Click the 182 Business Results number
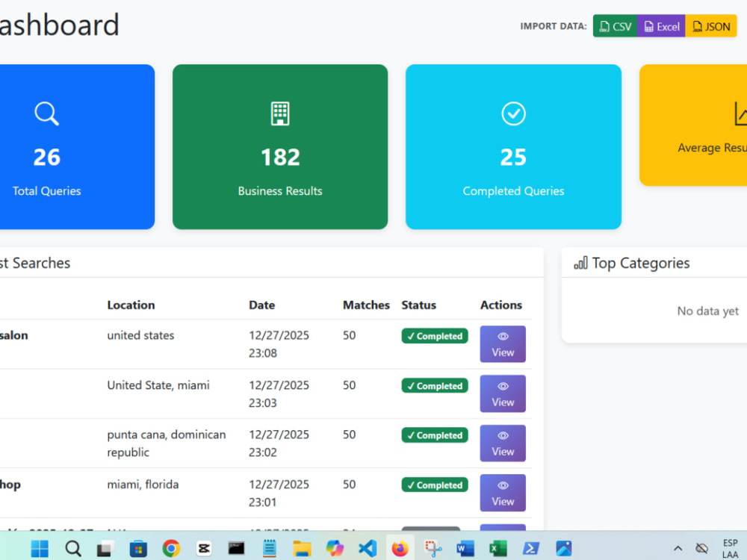747x560 pixels. point(280,157)
